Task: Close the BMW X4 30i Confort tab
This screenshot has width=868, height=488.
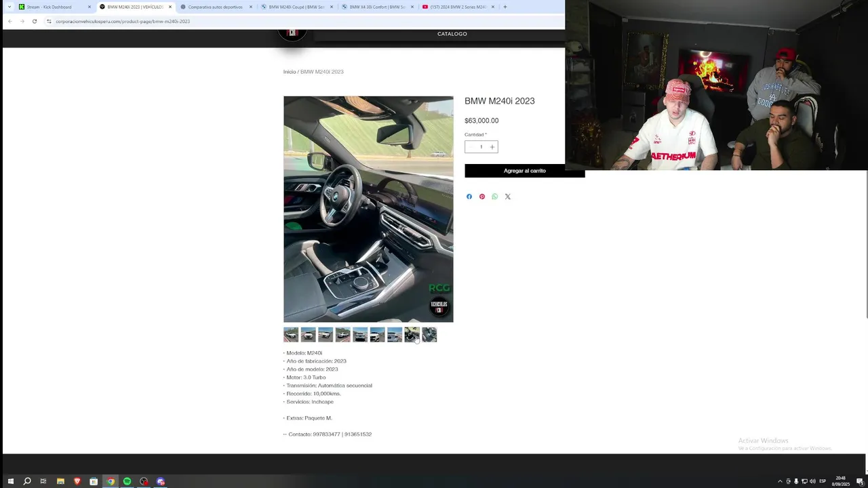Action: coord(412,7)
